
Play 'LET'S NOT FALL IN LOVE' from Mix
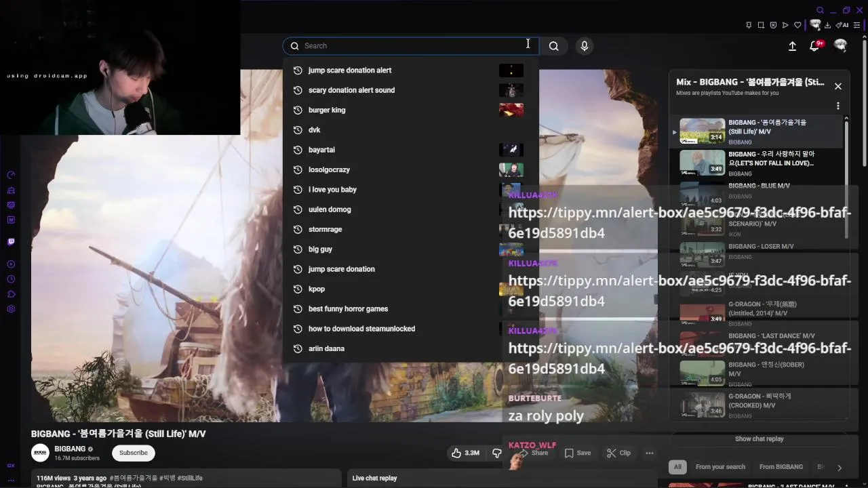755,163
